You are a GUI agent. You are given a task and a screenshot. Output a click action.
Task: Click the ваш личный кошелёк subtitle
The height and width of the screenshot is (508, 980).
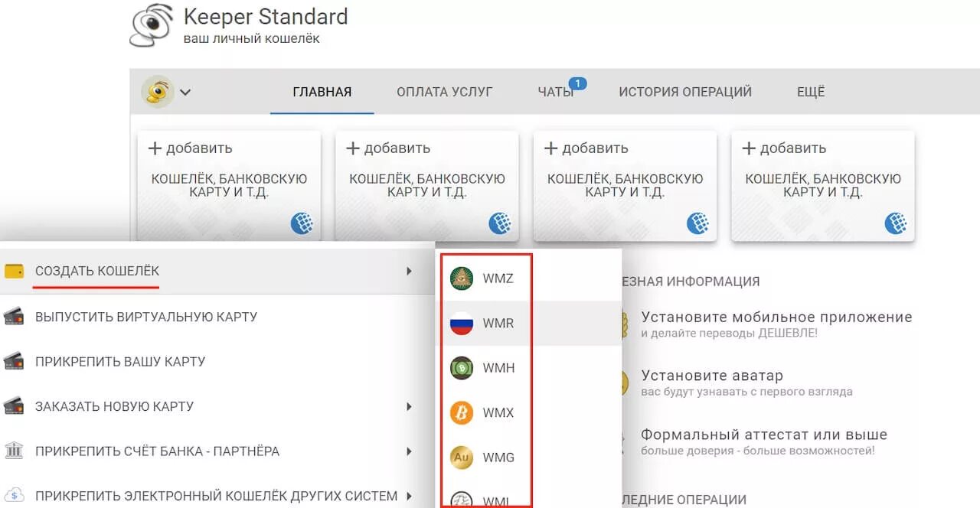click(x=252, y=38)
